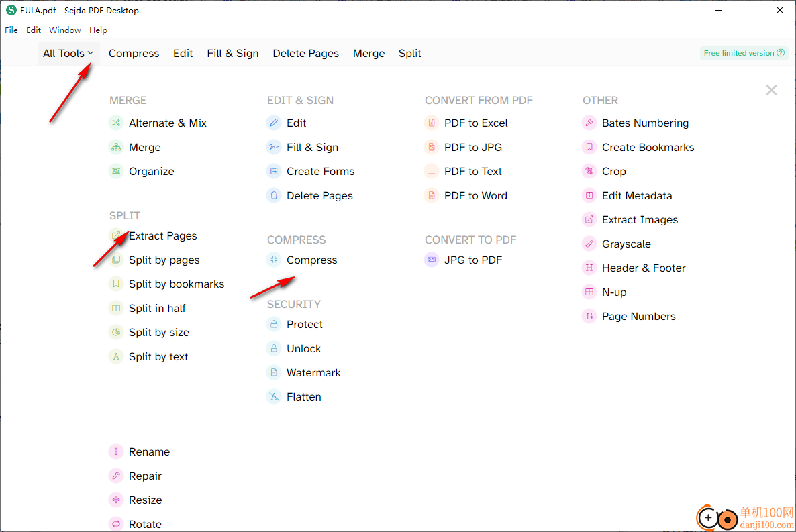Open the Watermark tool link
Image resolution: width=796 pixels, height=532 pixels.
[313, 372]
